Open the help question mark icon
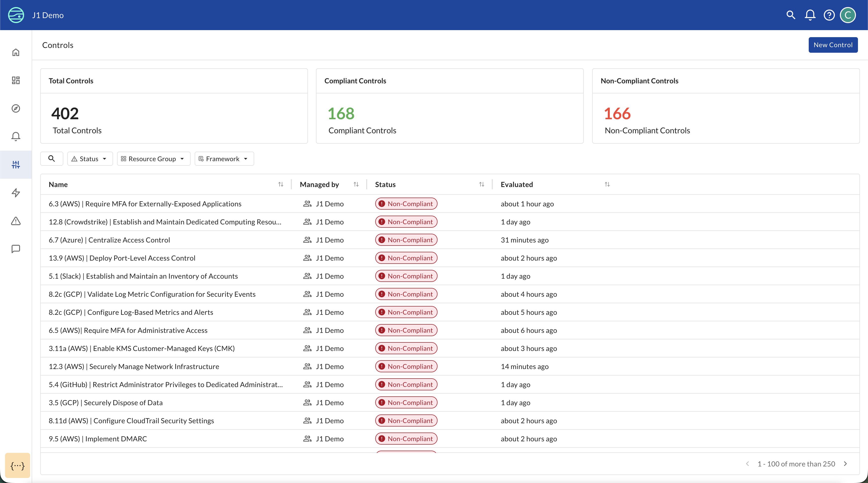 click(829, 15)
